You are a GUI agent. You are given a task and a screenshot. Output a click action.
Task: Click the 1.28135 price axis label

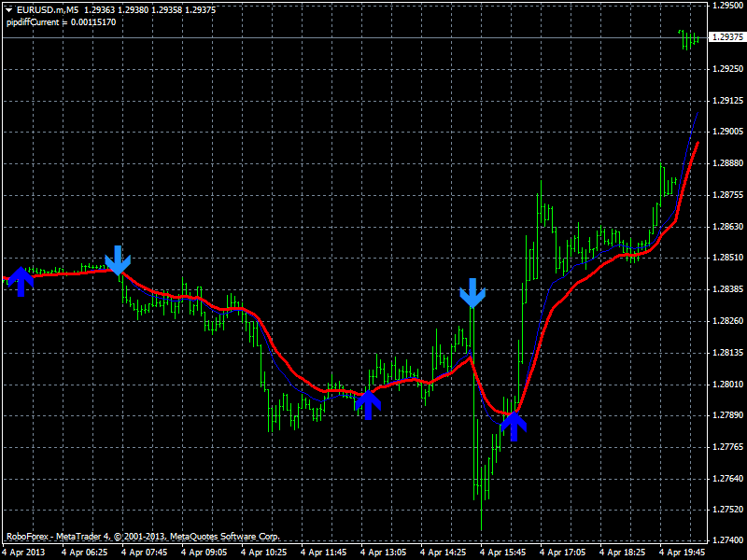(728, 353)
